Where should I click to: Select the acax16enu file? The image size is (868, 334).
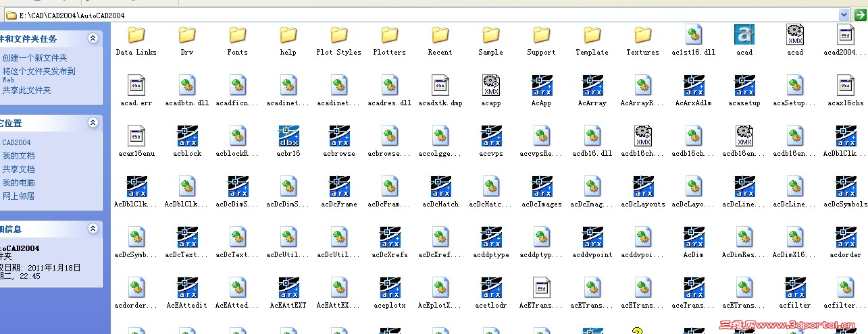[136, 142]
